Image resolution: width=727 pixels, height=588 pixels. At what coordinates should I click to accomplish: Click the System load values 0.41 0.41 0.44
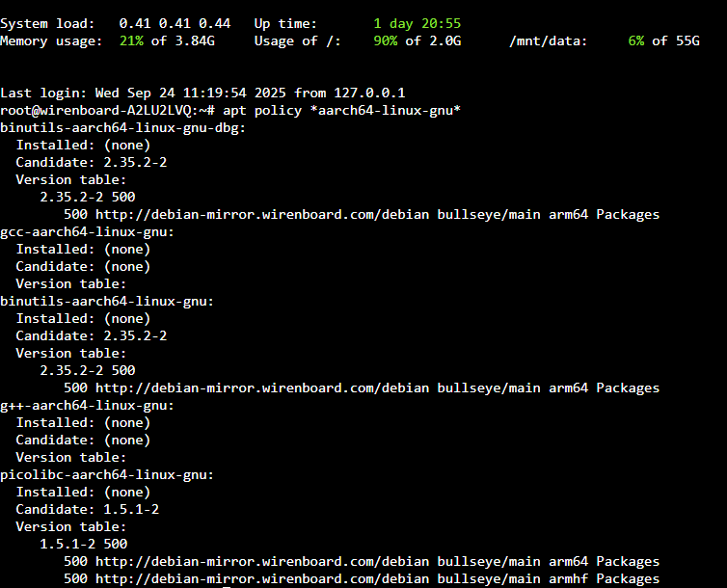[x=175, y=24]
